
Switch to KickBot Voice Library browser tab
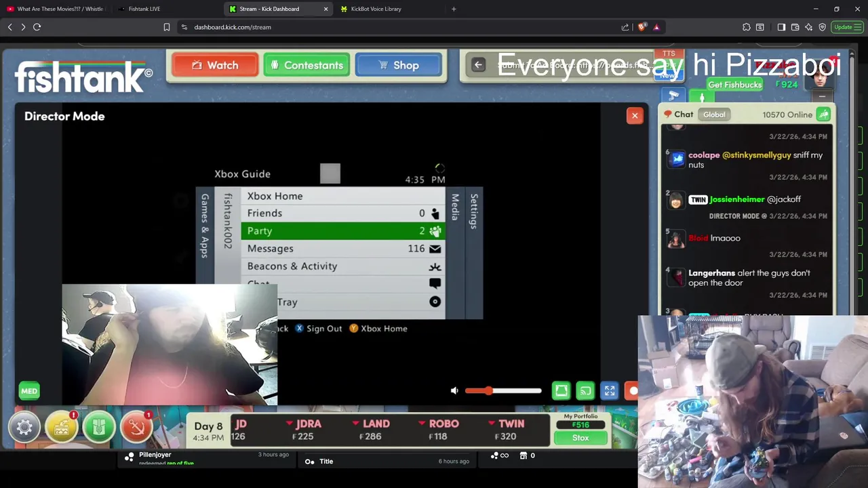(x=376, y=9)
